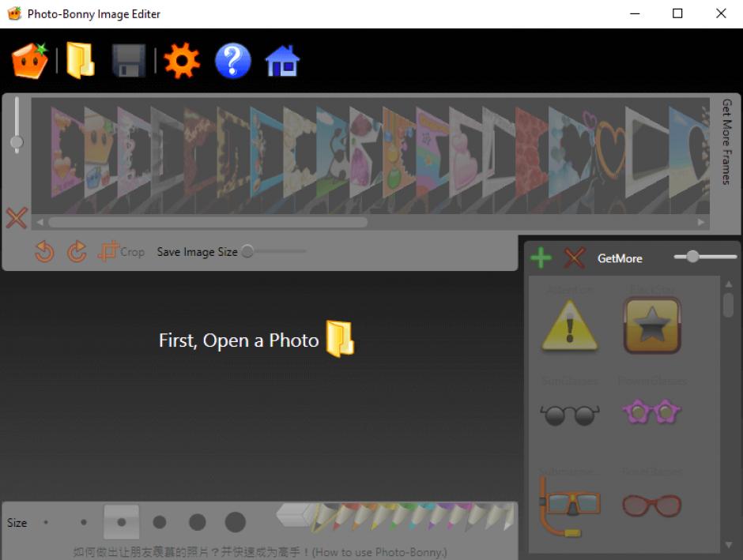Select the highlighted third brush size
The image size is (743, 560).
121,522
